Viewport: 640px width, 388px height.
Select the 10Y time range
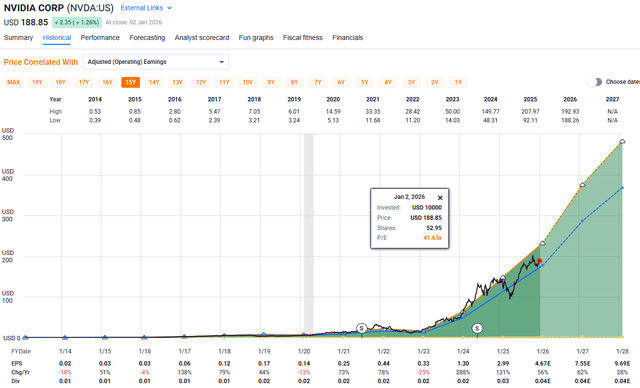click(x=248, y=82)
